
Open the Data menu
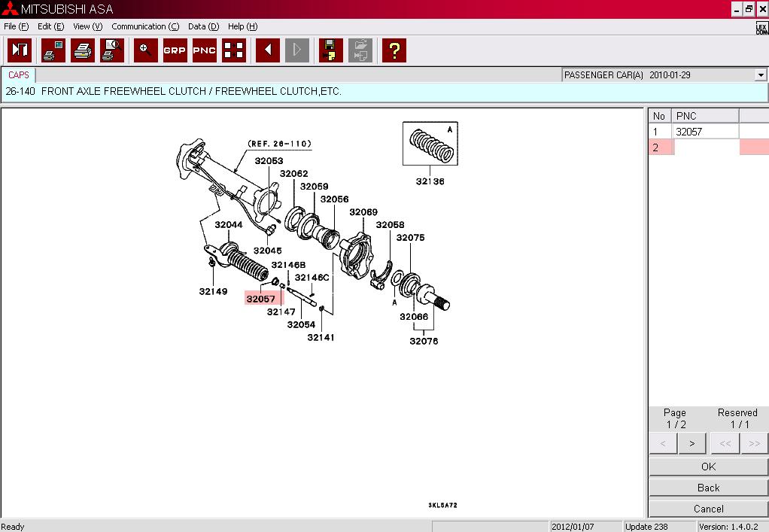pos(203,26)
